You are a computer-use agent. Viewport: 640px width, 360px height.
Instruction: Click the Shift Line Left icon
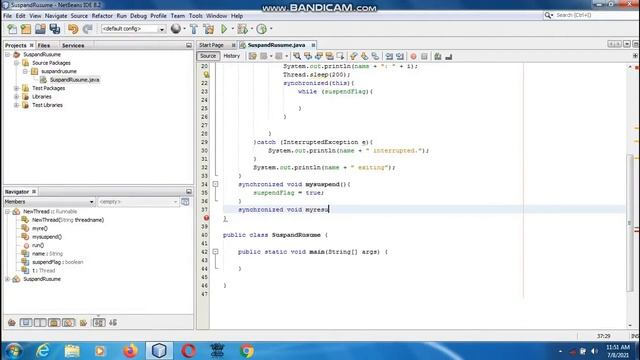[389, 56]
